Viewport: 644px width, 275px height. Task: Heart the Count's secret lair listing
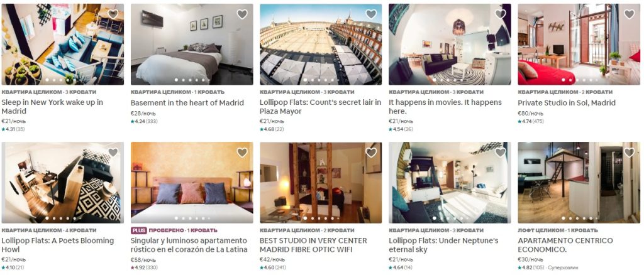[x=371, y=14]
